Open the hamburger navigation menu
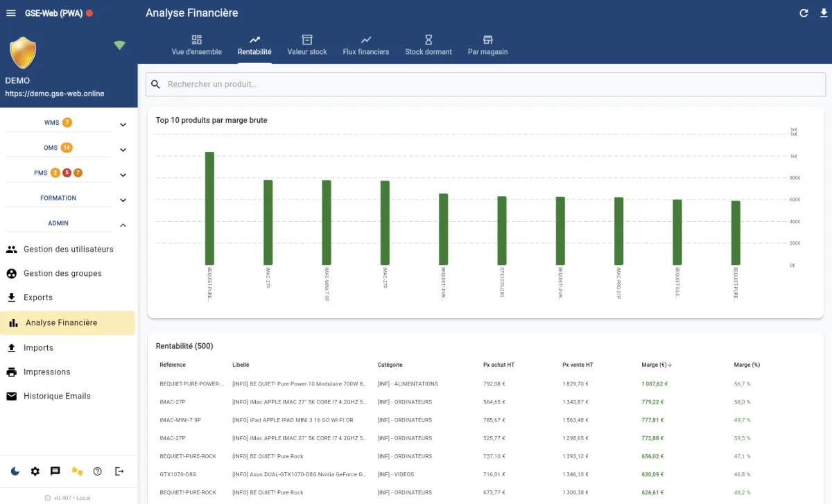 10,12
